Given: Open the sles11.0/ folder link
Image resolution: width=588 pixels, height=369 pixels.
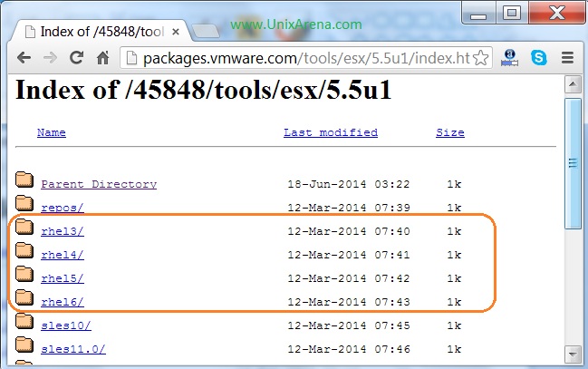Looking at the screenshot, I should tap(73, 349).
